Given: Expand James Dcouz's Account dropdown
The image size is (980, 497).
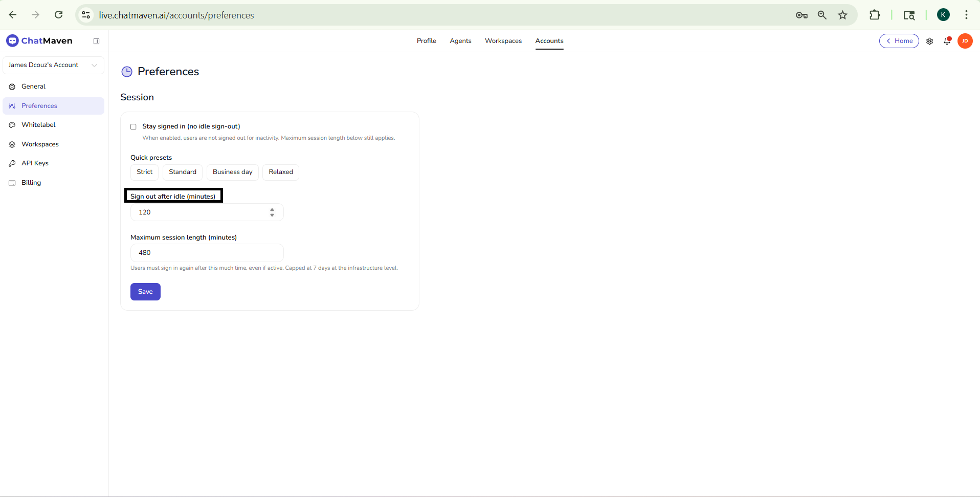Looking at the screenshot, I should pyautogui.click(x=53, y=65).
